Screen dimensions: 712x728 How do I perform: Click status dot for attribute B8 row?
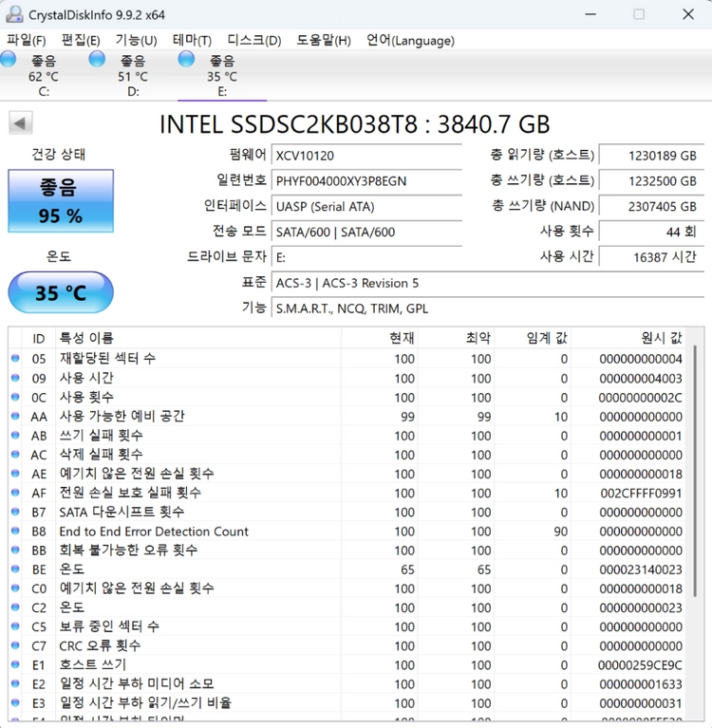pos(15,531)
